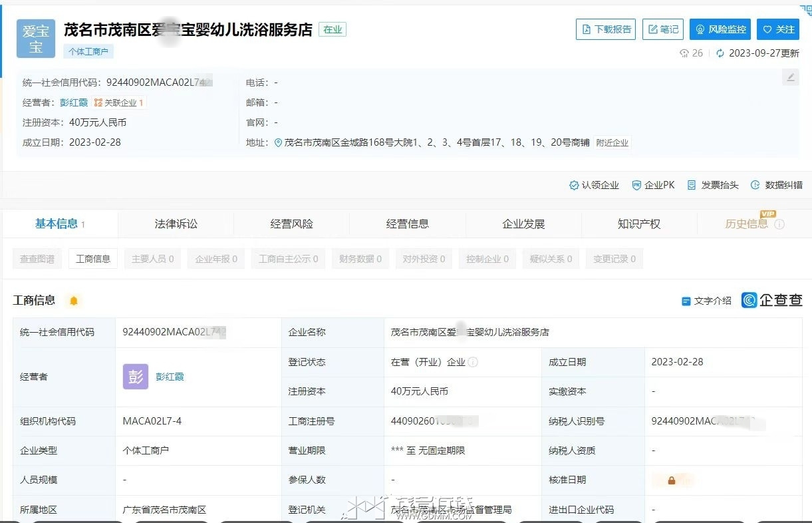The image size is (812, 523).
Task: Open 发票抬头 invoice header
Action: pyautogui.click(x=713, y=185)
